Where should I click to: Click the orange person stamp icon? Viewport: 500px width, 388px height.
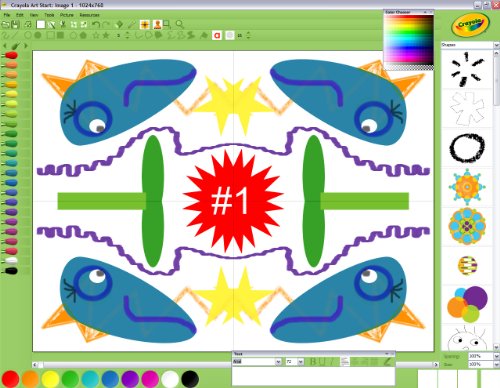click(x=157, y=24)
